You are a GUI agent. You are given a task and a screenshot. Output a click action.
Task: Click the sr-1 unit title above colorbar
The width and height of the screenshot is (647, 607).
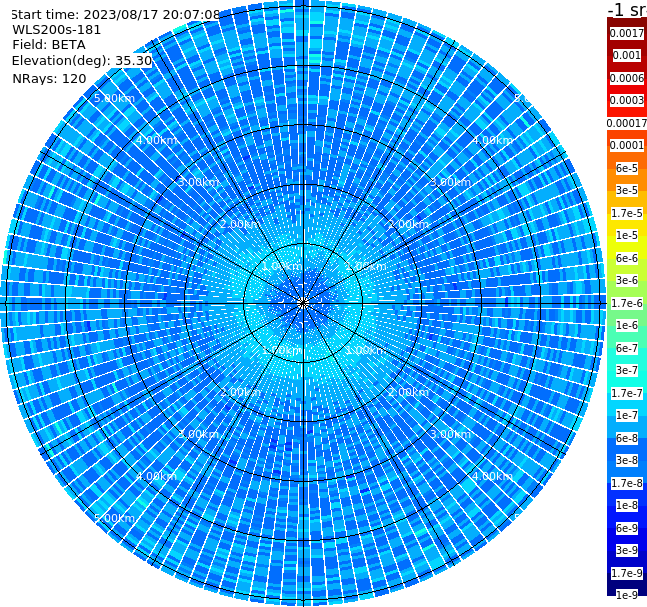click(627, 9)
